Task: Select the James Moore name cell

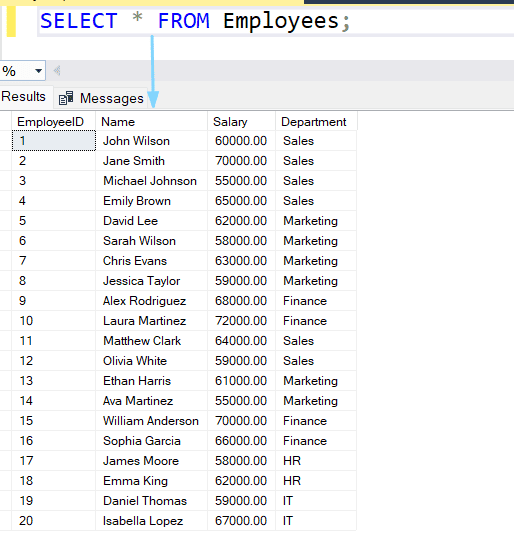Action: [x=152, y=461]
